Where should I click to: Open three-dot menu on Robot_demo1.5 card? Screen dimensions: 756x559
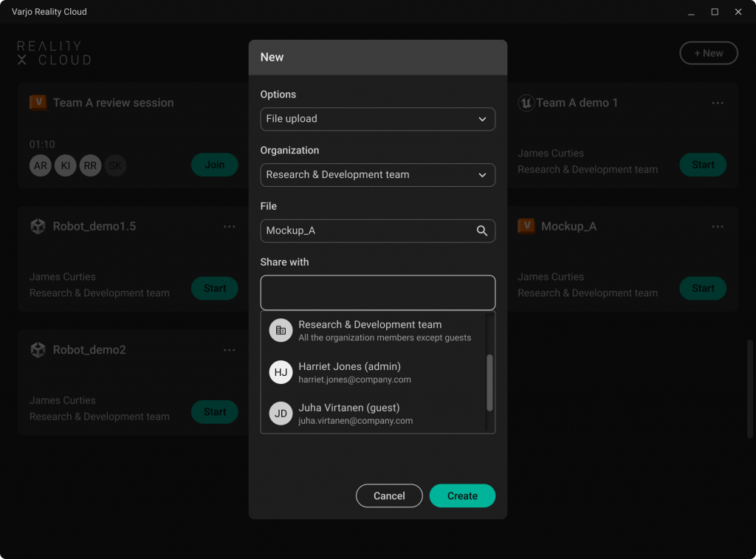coord(230,227)
